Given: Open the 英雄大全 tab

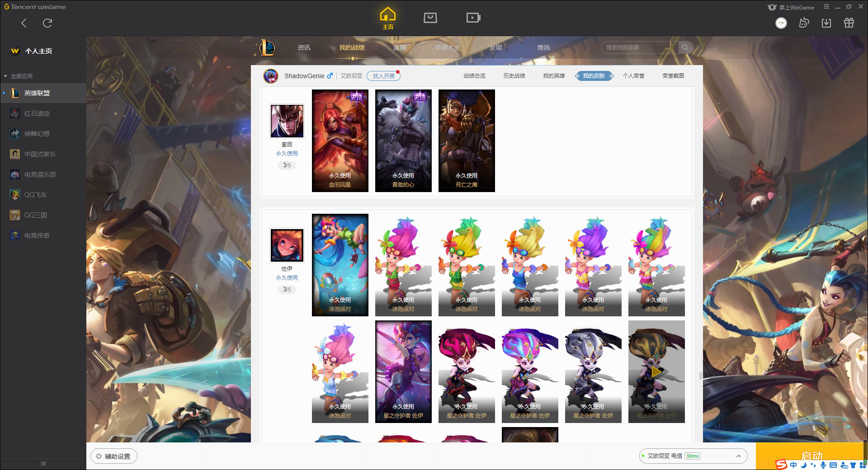Looking at the screenshot, I should coord(448,47).
